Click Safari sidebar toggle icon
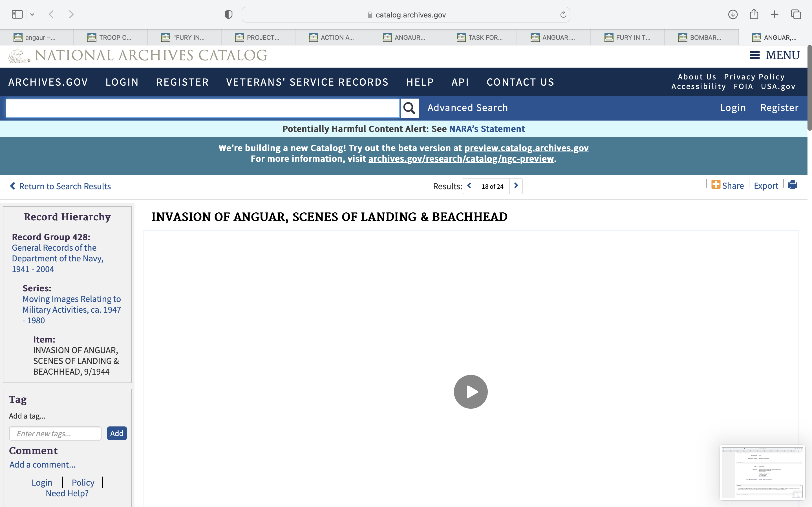The height and width of the screenshot is (507, 812). coord(17,14)
